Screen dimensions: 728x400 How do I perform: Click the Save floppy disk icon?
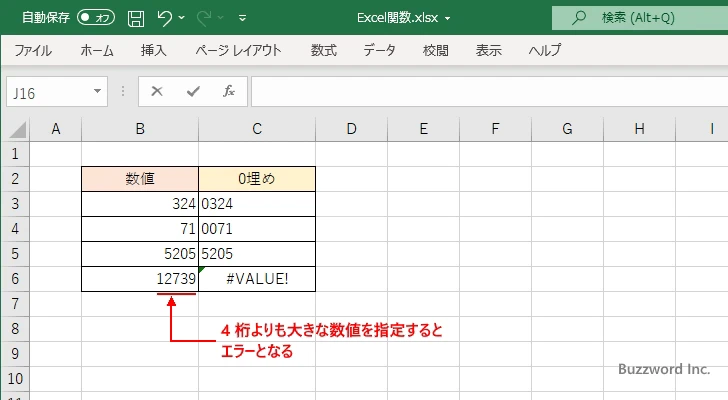click(136, 18)
